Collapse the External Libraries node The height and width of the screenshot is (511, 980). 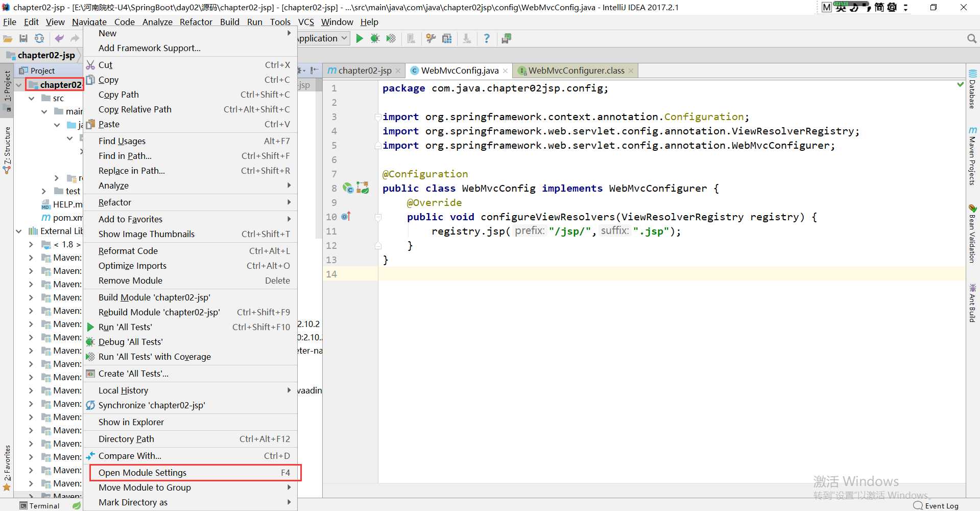click(x=19, y=231)
